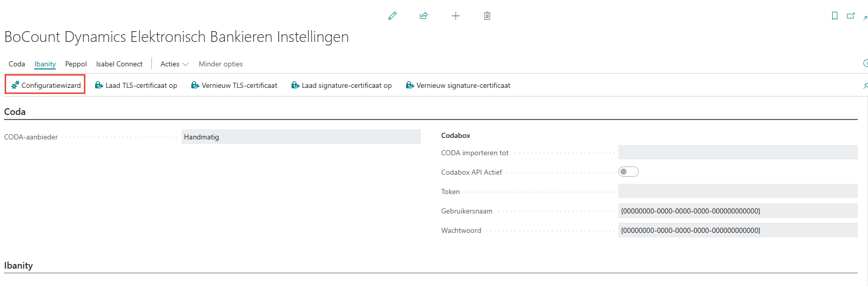Click Laad signature-certificaat op
This screenshot has width=868, height=286.
click(x=341, y=85)
